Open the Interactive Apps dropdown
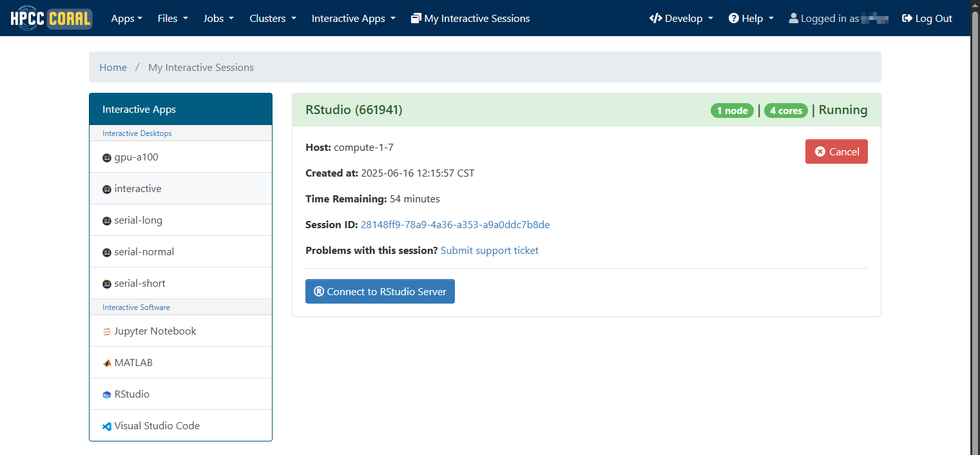 (354, 19)
